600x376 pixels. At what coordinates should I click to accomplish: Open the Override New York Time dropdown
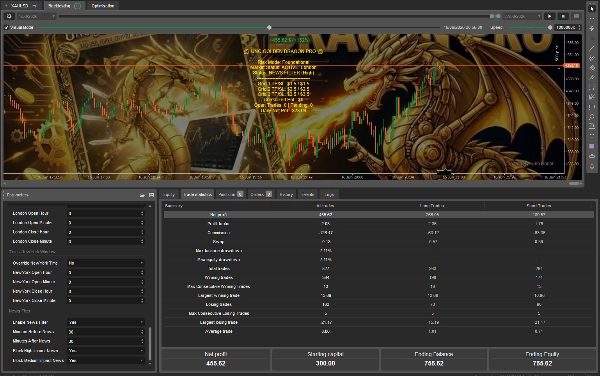tap(106, 263)
